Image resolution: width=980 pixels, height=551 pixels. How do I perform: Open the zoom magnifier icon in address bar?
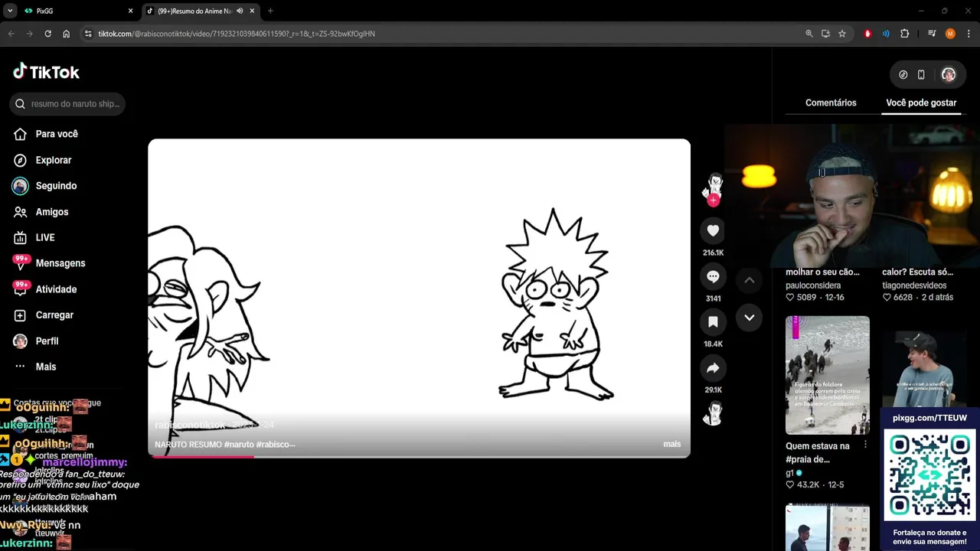click(x=809, y=34)
